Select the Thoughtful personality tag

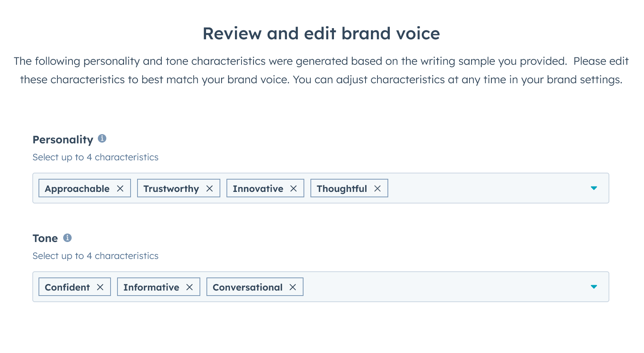(341, 188)
